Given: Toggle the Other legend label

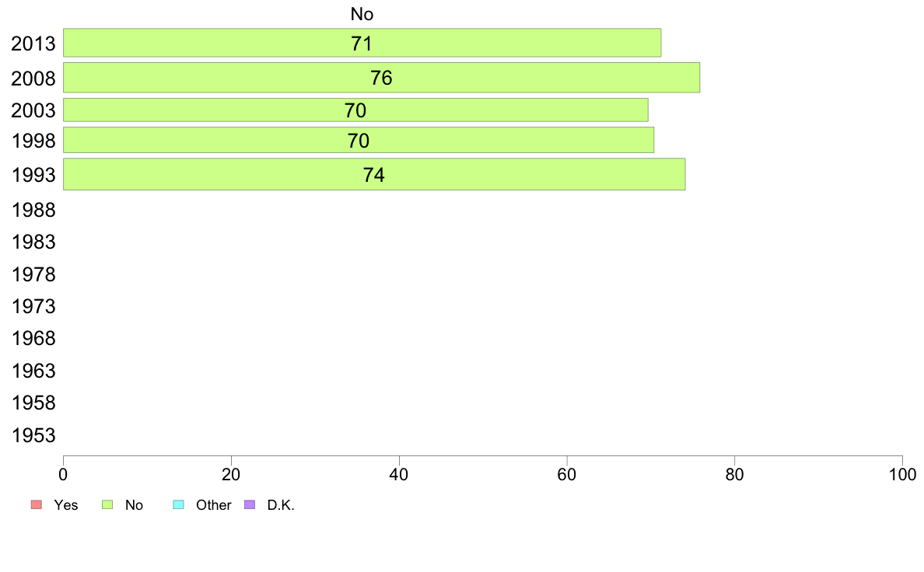Looking at the screenshot, I should click(x=213, y=505).
